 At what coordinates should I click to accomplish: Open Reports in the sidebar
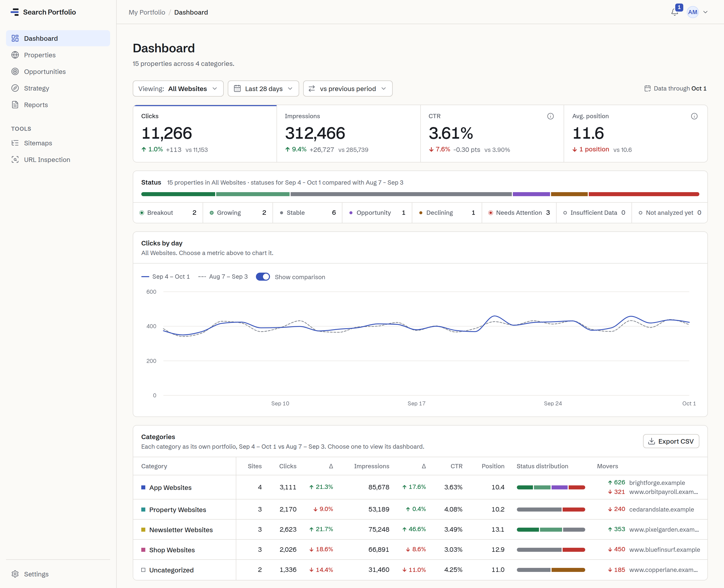click(x=58, y=105)
